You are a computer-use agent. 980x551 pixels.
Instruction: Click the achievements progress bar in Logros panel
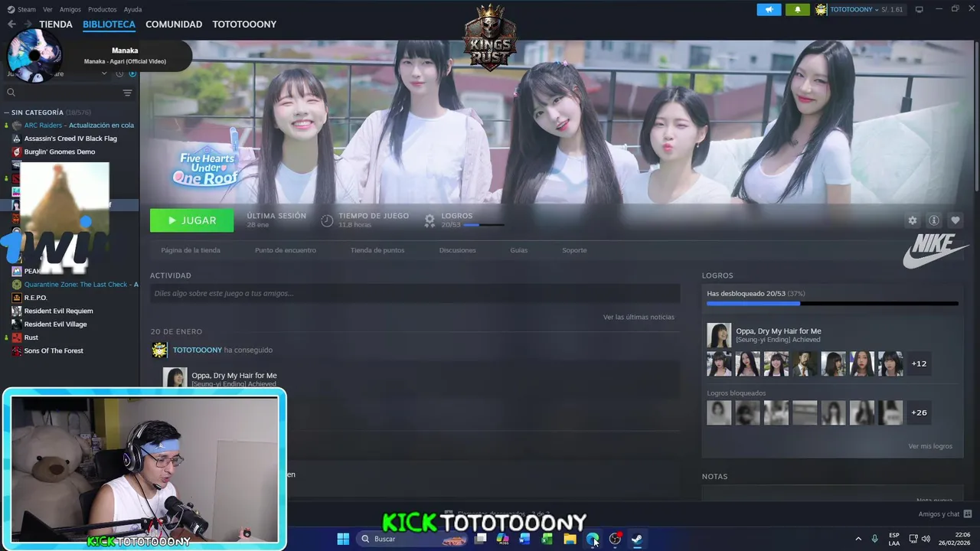tap(832, 304)
